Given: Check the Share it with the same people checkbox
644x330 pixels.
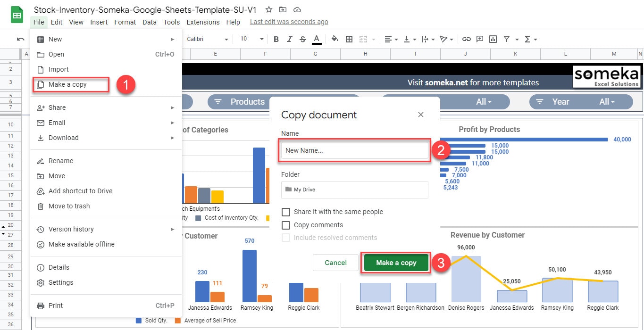Looking at the screenshot, I should pos(285,212).
